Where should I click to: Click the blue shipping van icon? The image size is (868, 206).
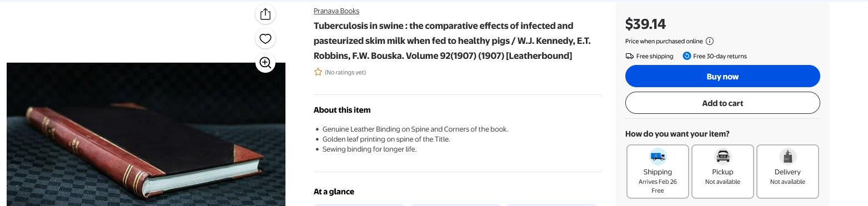[658, 156]
